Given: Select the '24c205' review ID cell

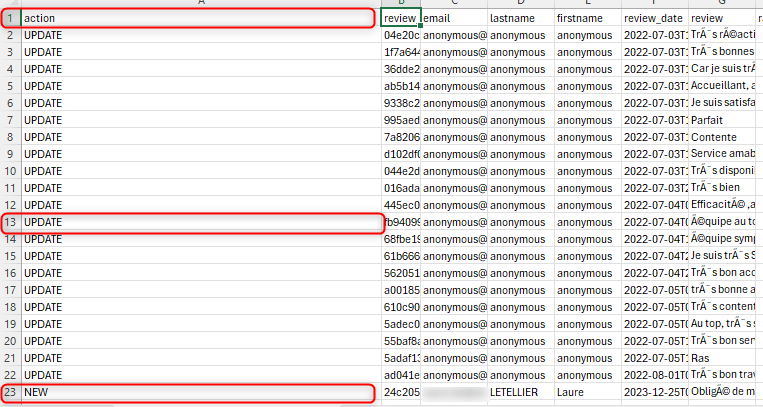Looking at the screenshot, I should (x=401, y=393).
